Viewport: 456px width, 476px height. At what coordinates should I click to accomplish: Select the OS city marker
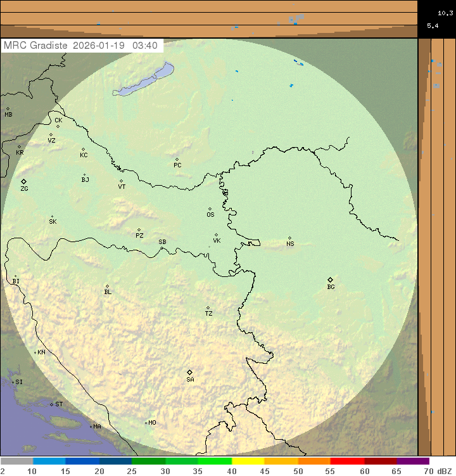(x=210, y=209)
